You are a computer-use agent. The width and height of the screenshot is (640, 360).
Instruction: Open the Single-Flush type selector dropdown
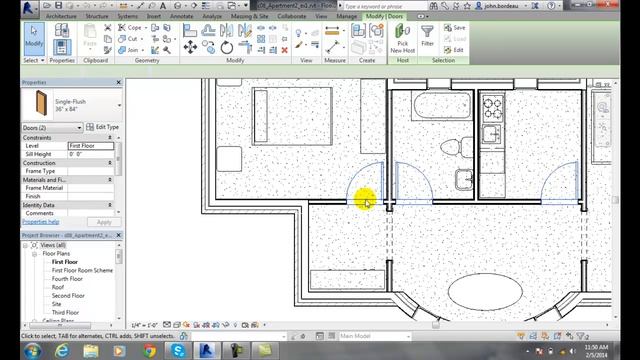119,105
